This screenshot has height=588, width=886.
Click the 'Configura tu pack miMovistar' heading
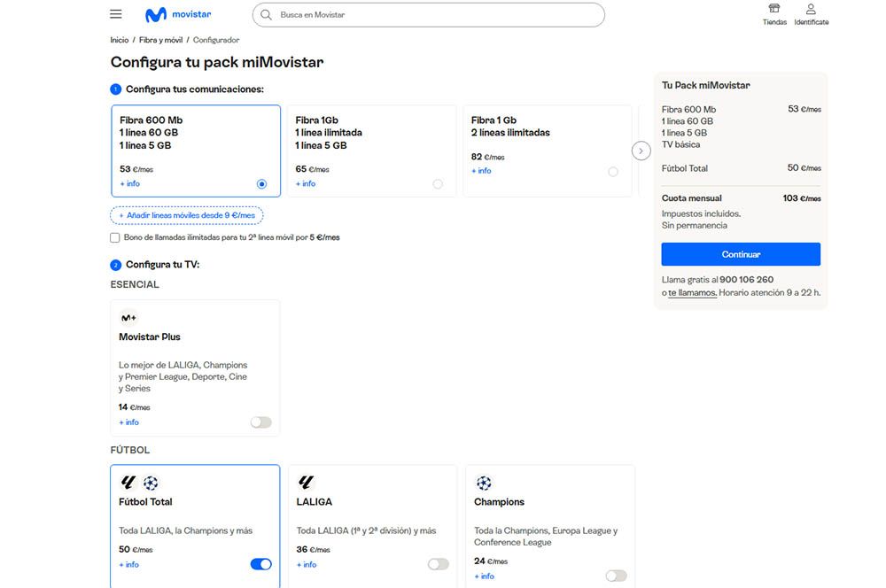coord(217,62)
